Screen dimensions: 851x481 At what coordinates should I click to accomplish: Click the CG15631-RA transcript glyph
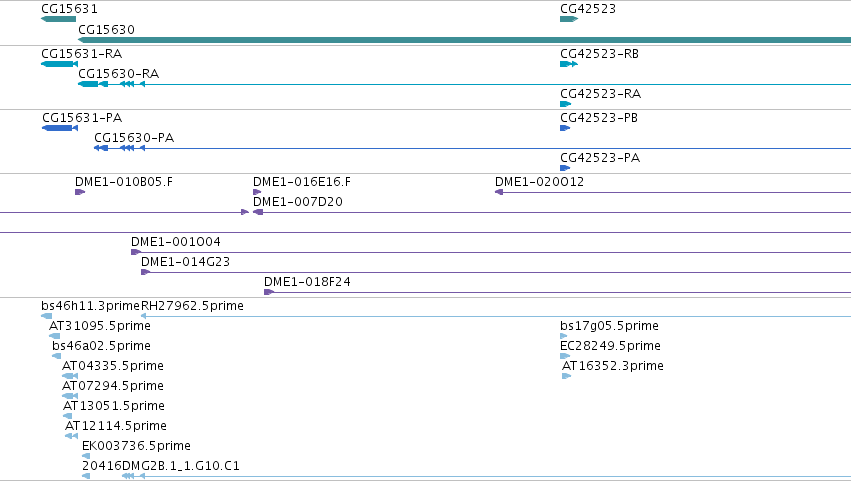(59, 64)
